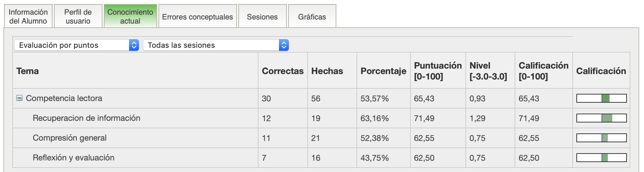
Task: Select the Compresión general topic
Action: (x=70, y=138)
